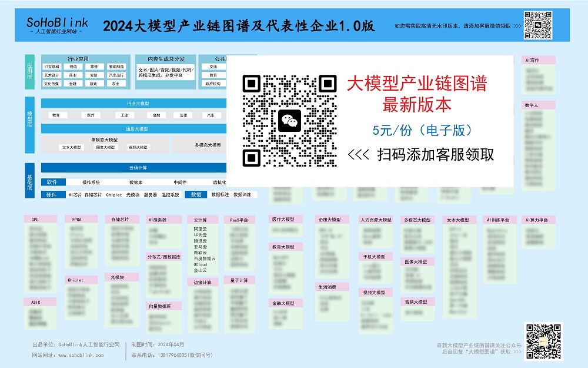Click the '零售' cell

pos(94,67)
